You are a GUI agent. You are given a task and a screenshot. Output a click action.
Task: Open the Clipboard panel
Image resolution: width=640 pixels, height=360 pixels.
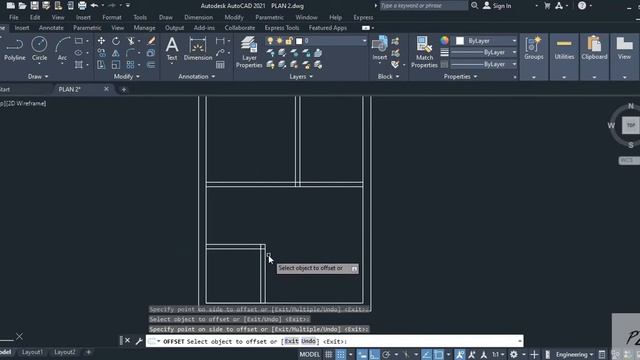click(x=594, y=49)
